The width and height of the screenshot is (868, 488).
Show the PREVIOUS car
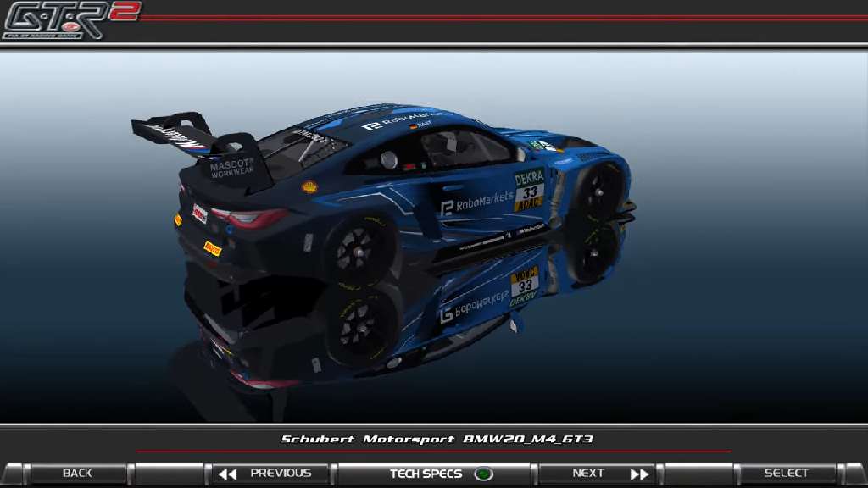click(270, 473)
